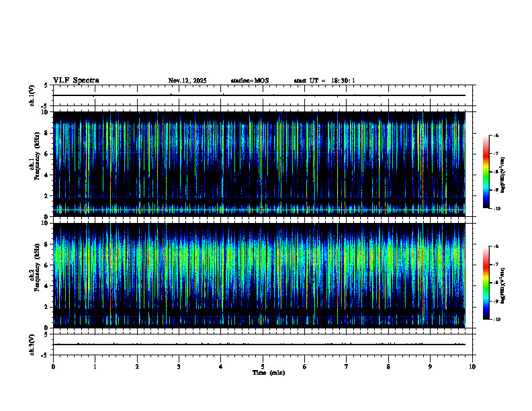Click time-axis tick label "7"
Viewport: 532px width, 411px height.
pos(347,367)
